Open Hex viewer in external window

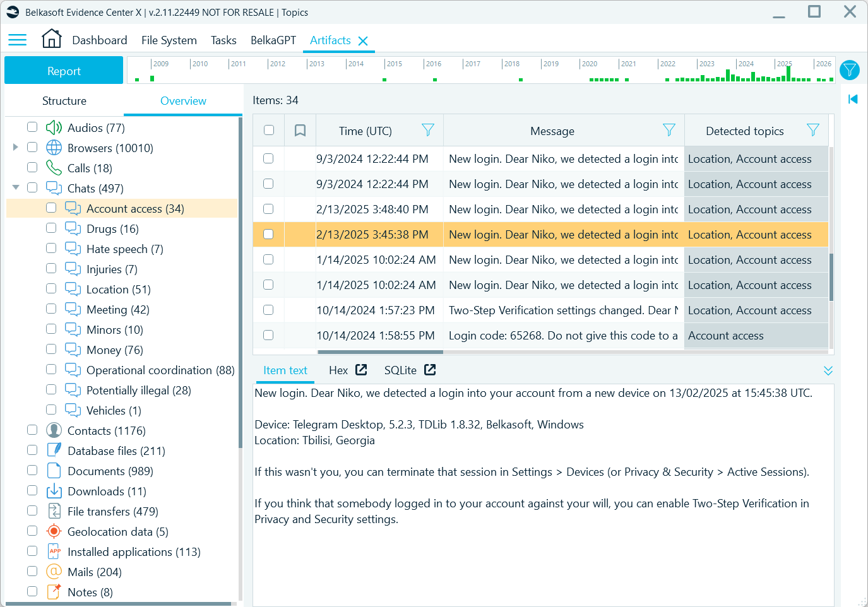pos(361,370)
